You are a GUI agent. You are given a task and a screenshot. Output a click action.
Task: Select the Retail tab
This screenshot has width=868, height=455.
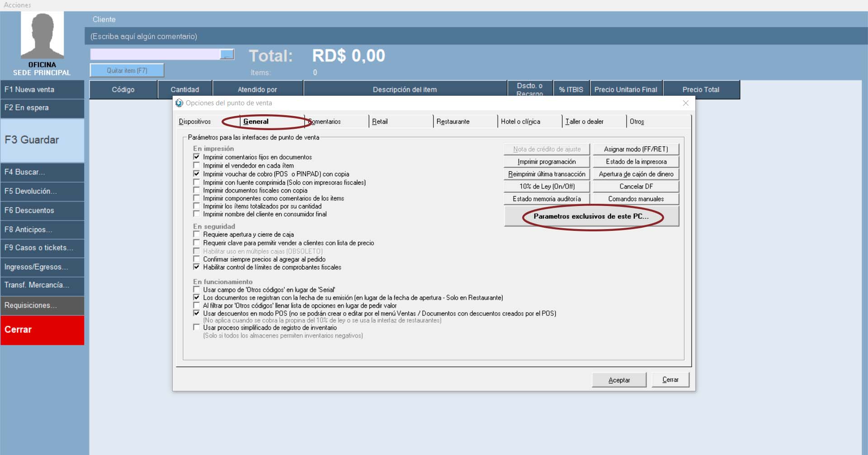pos(380,122)
